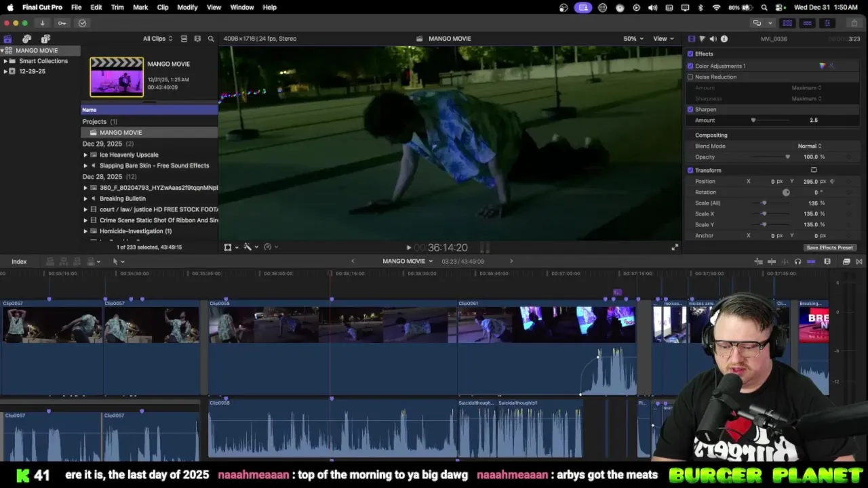This screenshot has height=488, width=868.
Task: Click Save Effects Preset
Action: [829, 248]
